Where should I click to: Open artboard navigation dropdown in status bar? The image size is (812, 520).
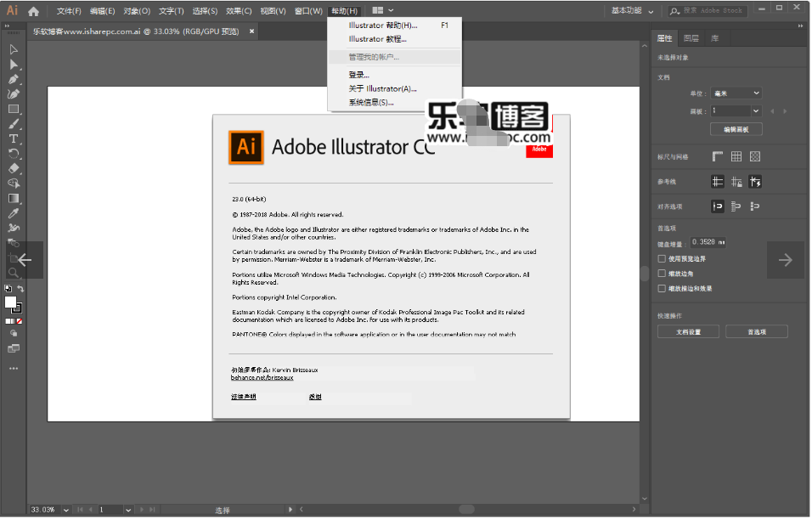pyautogui.click(x=128, y=510)
